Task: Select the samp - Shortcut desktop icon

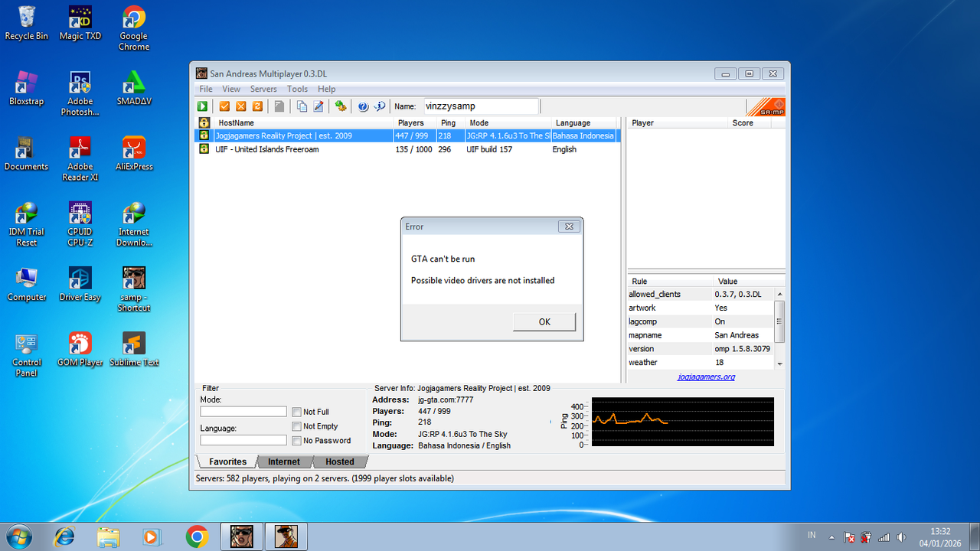Action: 134,289
